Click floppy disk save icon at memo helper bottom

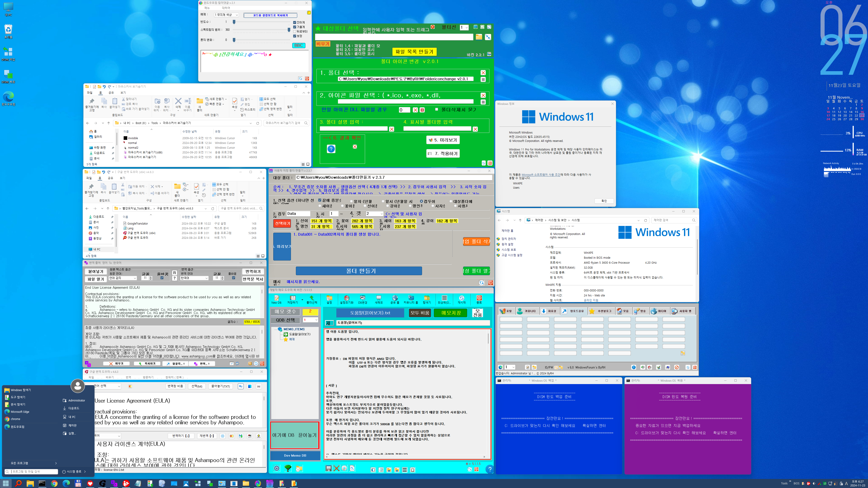click(328, 468)
